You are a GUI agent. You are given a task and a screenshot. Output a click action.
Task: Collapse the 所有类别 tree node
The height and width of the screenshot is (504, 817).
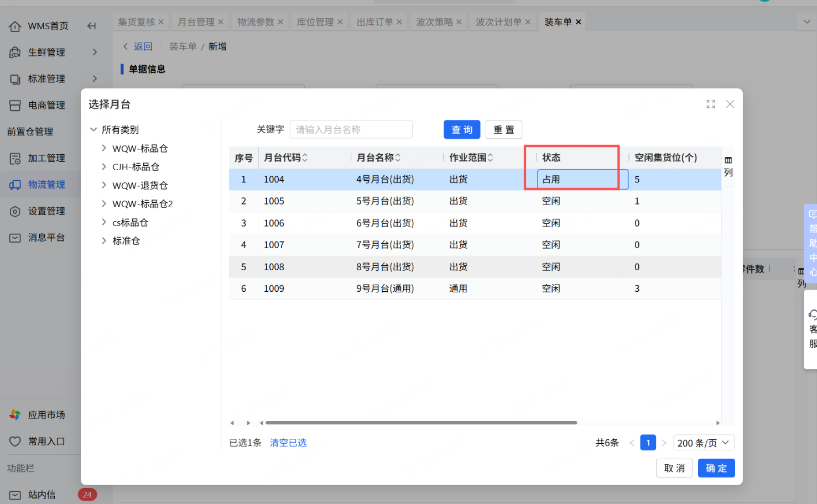click(x=93, y=130)
